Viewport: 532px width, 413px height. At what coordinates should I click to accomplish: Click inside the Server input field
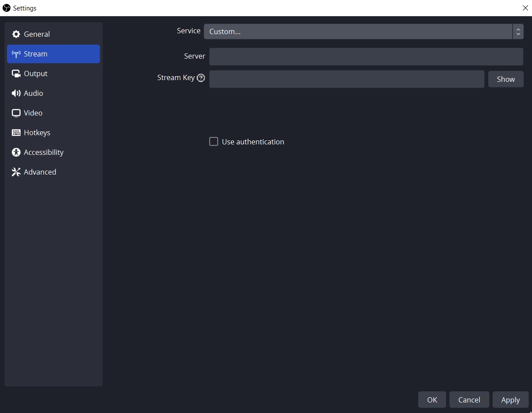click(366, 56)
